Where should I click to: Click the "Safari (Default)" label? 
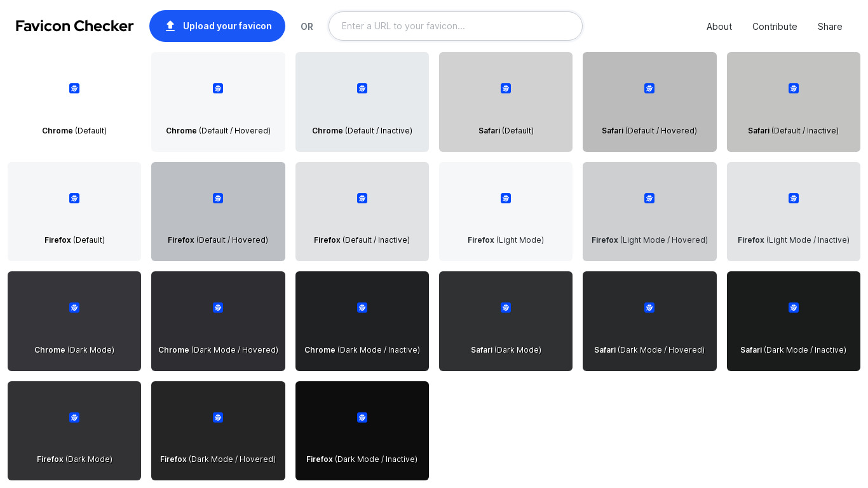point(506,131)
